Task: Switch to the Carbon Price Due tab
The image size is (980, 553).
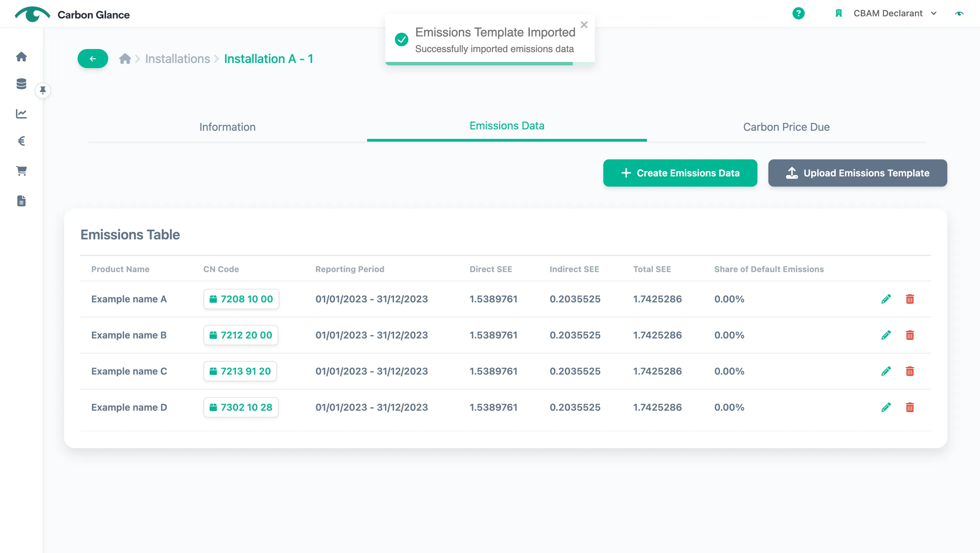Action: pos(786,127)
